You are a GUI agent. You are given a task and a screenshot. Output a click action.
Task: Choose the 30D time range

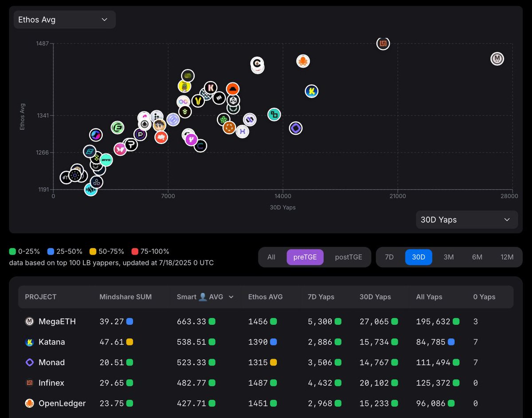419,257
